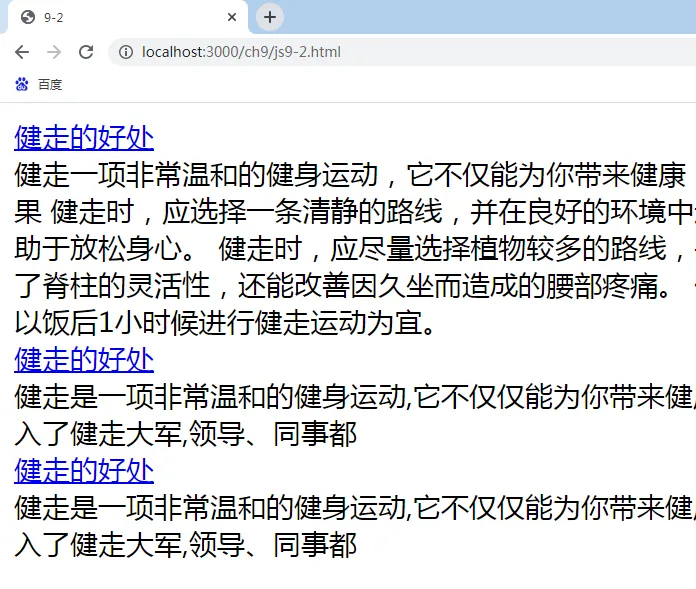
Task: Select the tab titled 9-2
Action: point(120,17)
